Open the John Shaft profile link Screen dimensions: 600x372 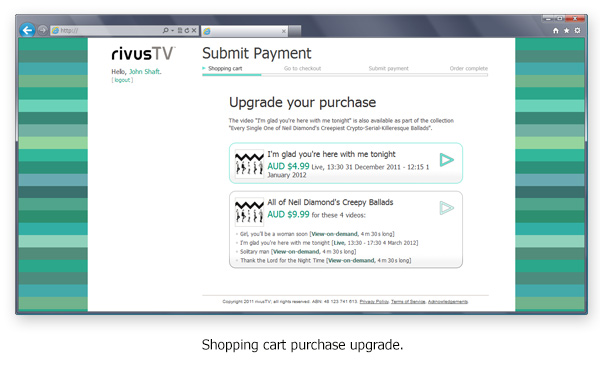145,72
